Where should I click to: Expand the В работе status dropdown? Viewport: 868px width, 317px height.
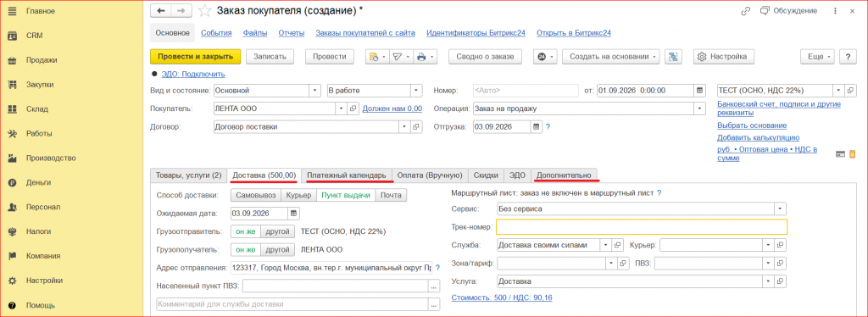click(416, 91)
